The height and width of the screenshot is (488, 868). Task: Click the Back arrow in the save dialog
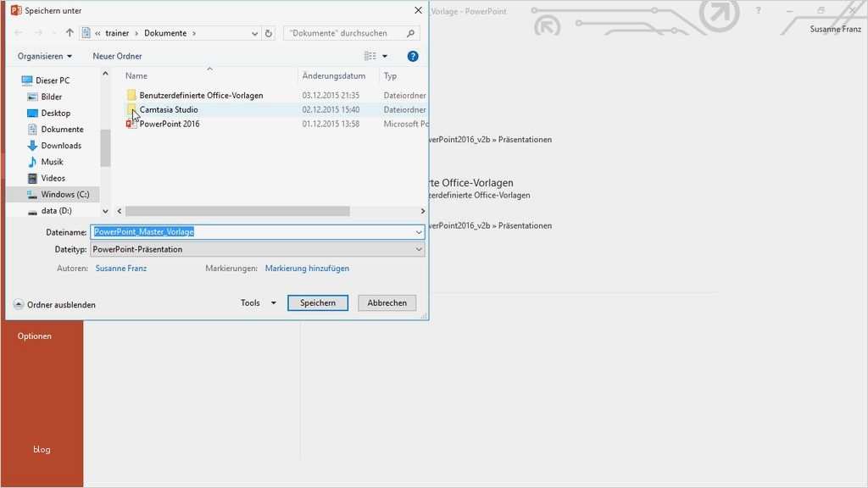19,33
